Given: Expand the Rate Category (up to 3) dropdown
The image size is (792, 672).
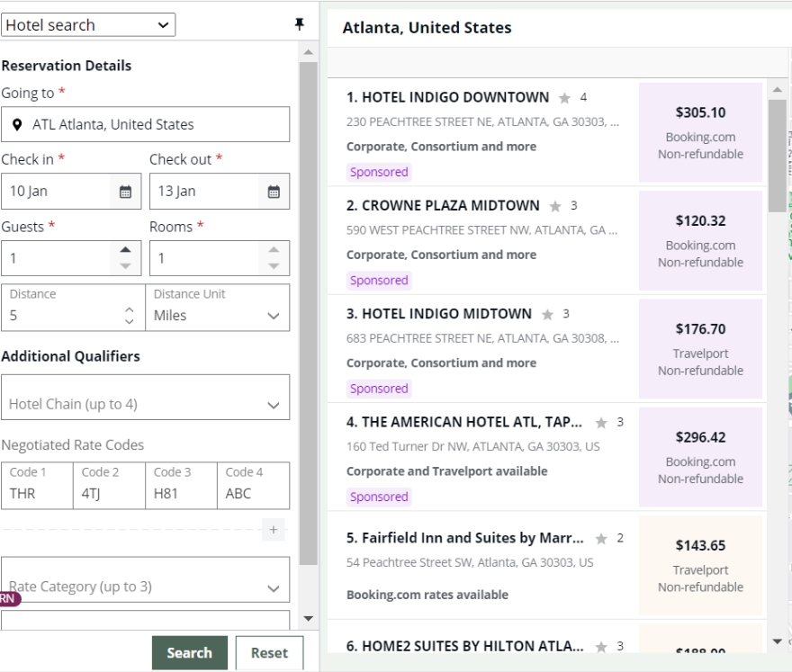Looking at the screenshot, I should click(146, 579).
